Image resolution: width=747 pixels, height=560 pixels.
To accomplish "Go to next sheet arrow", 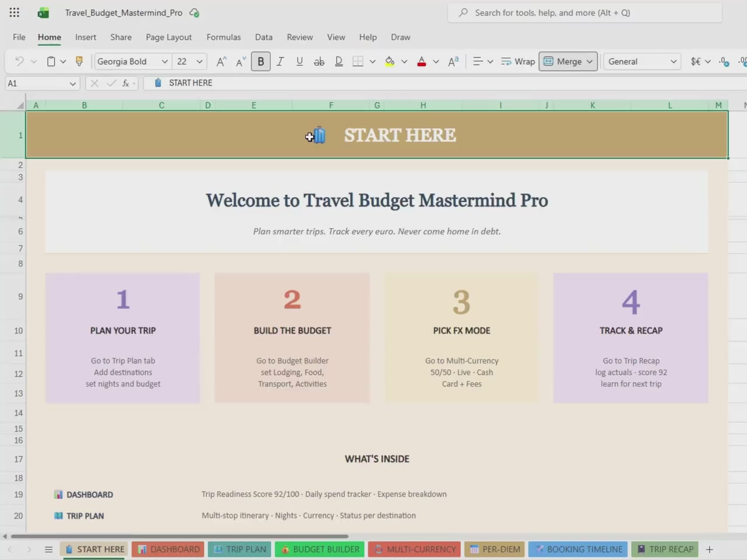I will [29, 549].
